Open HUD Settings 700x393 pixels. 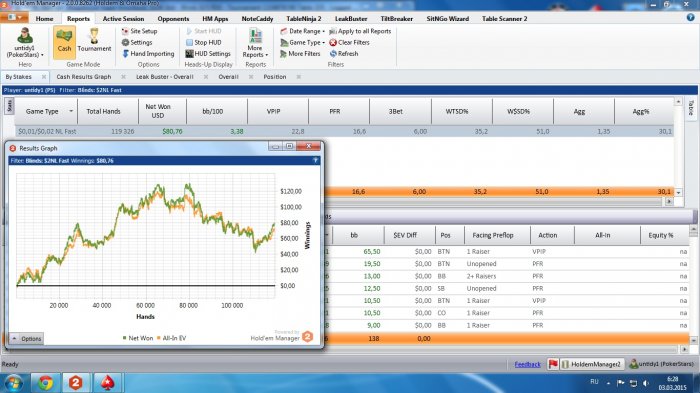point(208,54)
